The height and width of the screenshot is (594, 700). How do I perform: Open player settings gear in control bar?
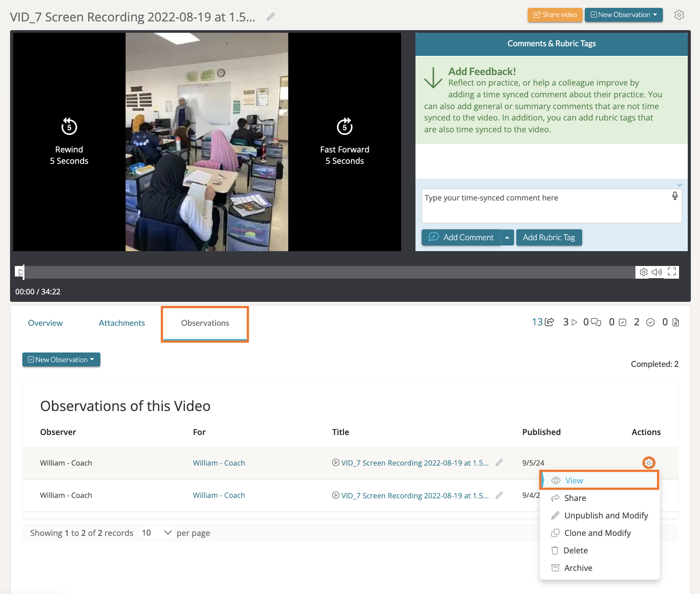(643, 272)
